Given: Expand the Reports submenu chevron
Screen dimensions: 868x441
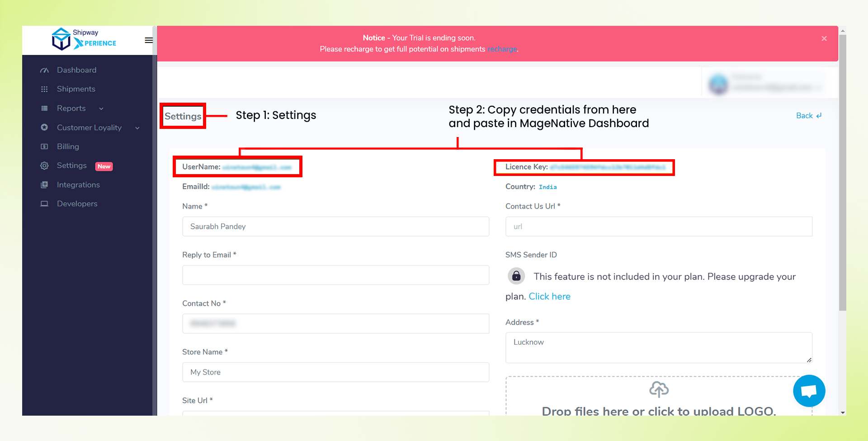Looking at the screenshot, I should (100, 109).
